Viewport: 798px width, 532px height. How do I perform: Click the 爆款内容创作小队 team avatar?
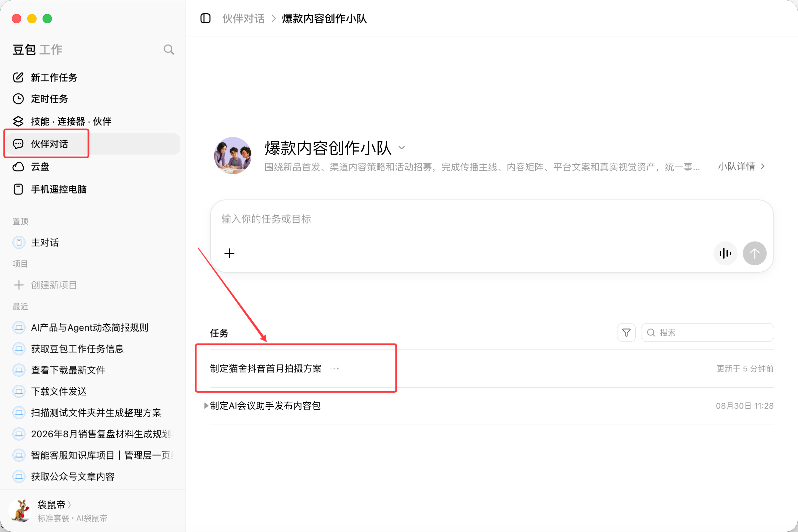click(233, 156)
